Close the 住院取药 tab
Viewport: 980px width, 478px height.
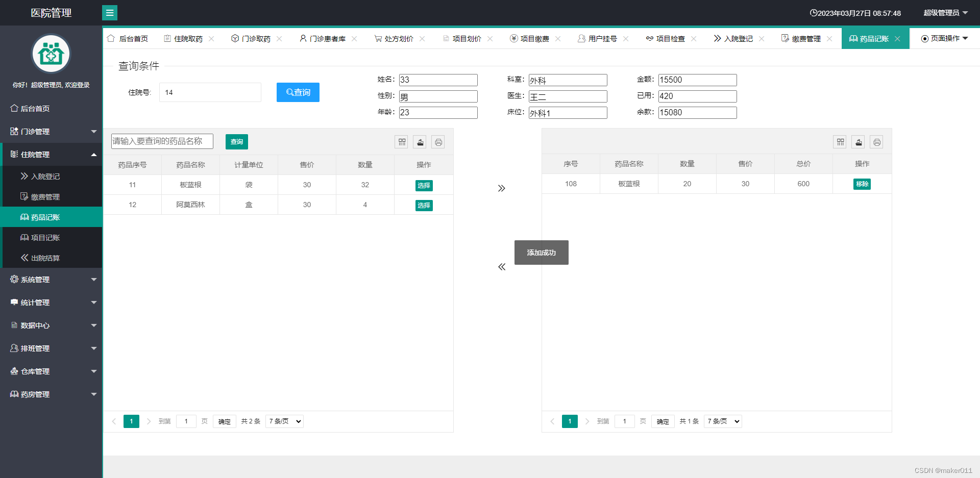point(211,39)
